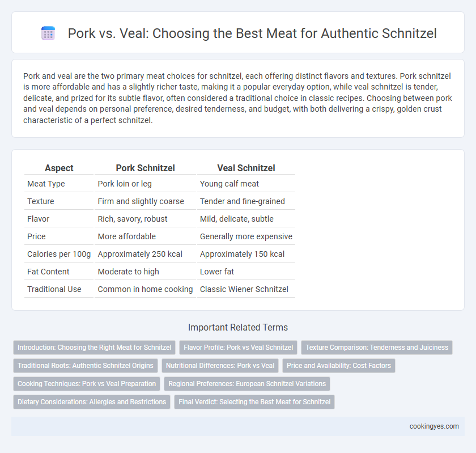Image resolution: width=476 pixels, height=453 pixels.
Task: Select 'Flavor Profile: Pork vs Veal Schnitzel' tag
Action: click(x=239, y=348)
